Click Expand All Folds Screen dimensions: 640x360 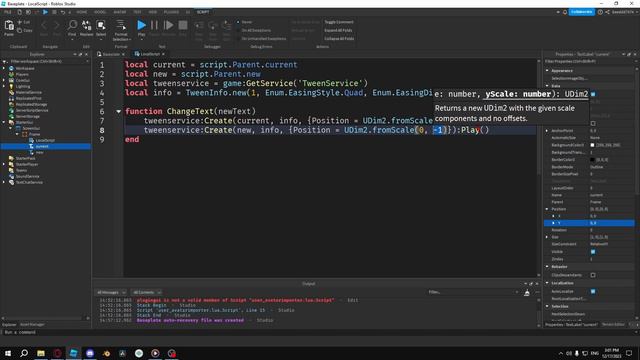pyautogui.click(x=338, y=30)
